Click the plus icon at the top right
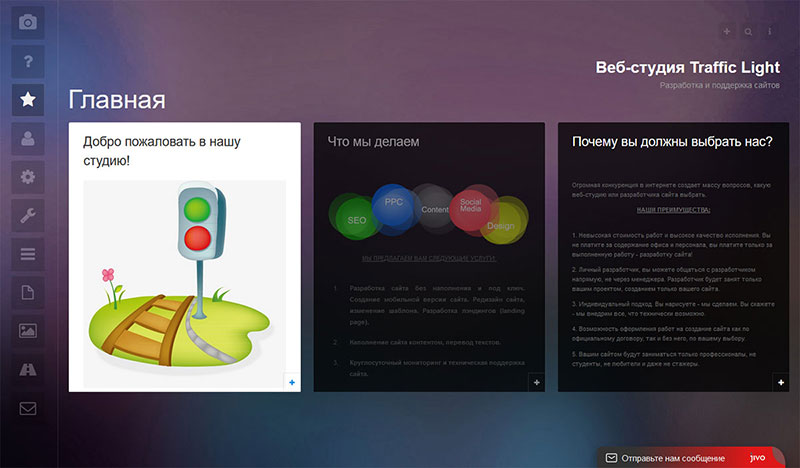 click(727, 32)
